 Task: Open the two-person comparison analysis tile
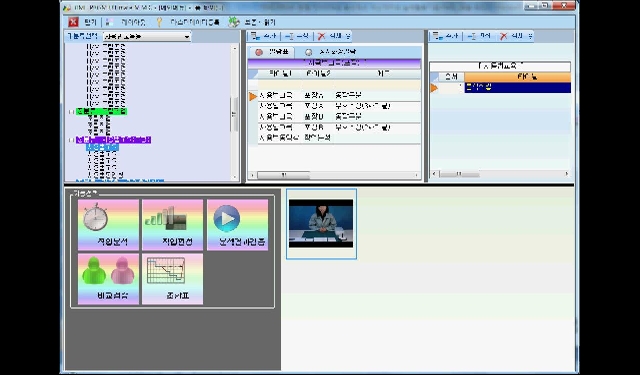click(109, 279)
